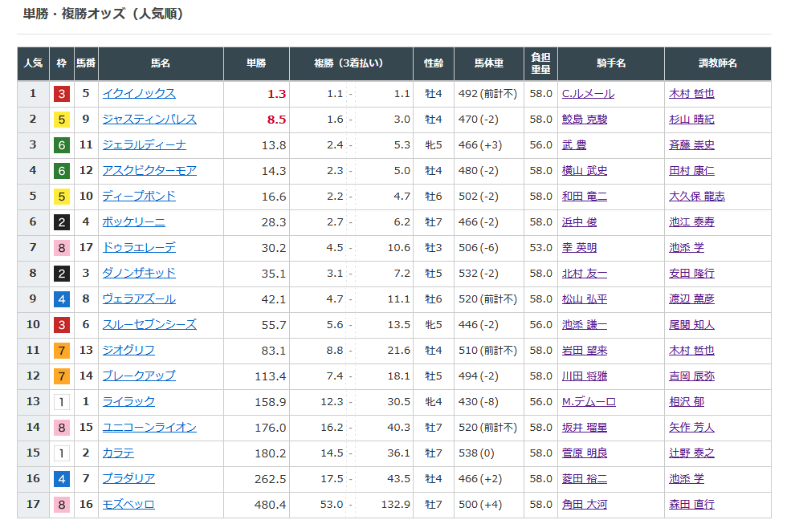Open horse link カラテ

click(x=118, y=453)
